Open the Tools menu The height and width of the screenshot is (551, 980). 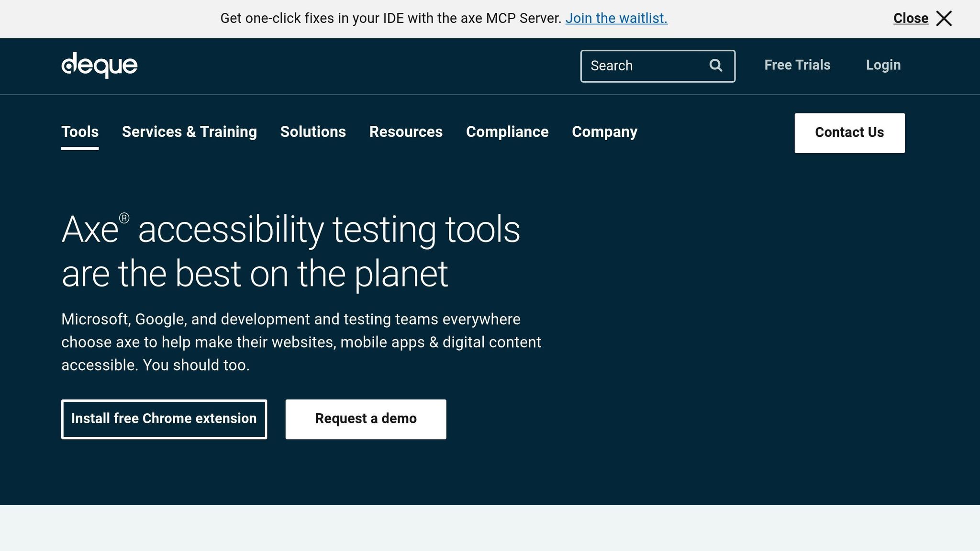[x=80, y=132]
